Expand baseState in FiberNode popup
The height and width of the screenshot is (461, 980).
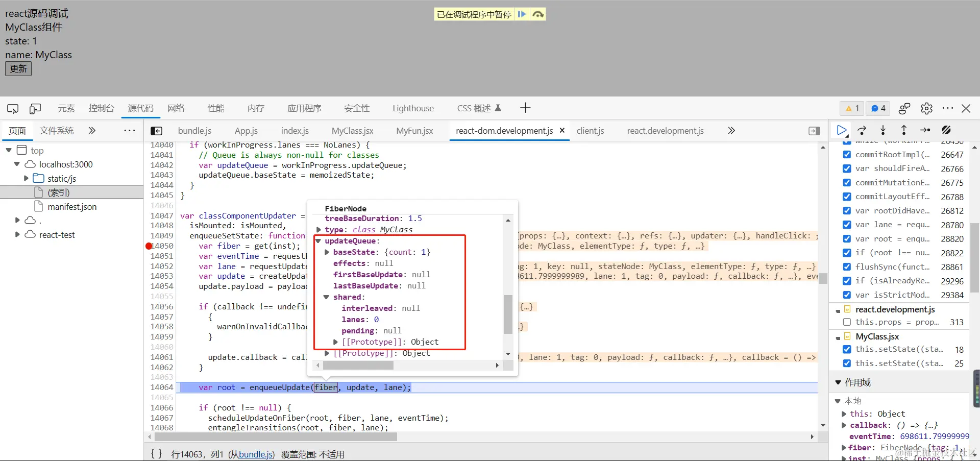point(327,252)
